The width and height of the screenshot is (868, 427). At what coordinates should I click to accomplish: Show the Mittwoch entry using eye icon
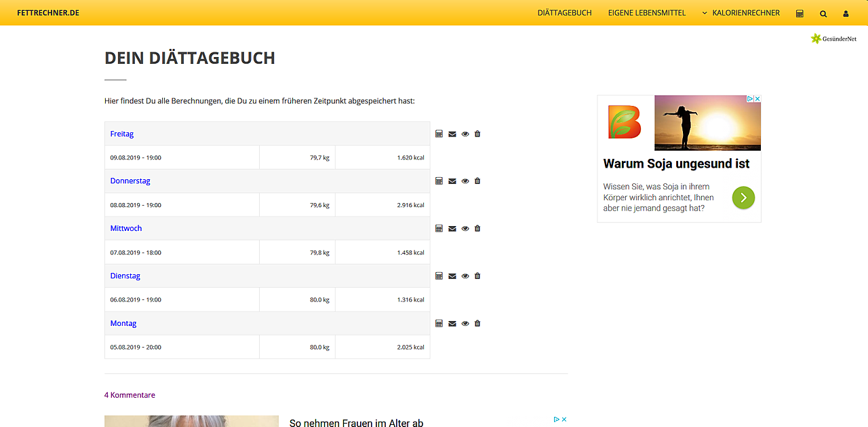pyautogui.click(x=465, y=229)
